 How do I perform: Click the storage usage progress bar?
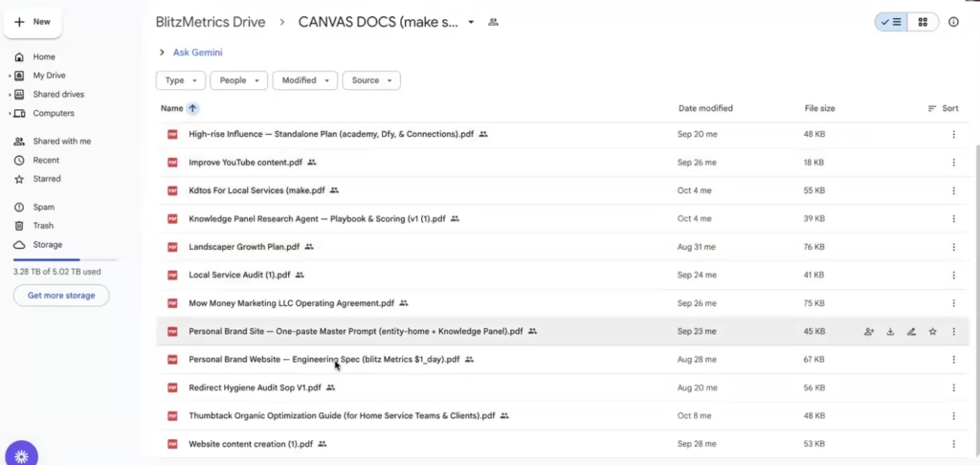pyautogui.click(x=65, y=260)
